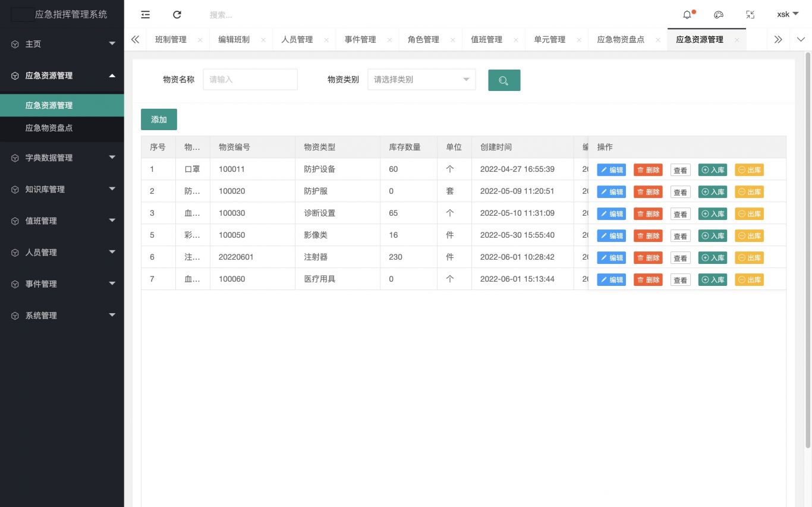The width and height of the screenshot is (812, 507).
Task: Expand the 主页 sidebar menu
Action: tap(62, 44)
